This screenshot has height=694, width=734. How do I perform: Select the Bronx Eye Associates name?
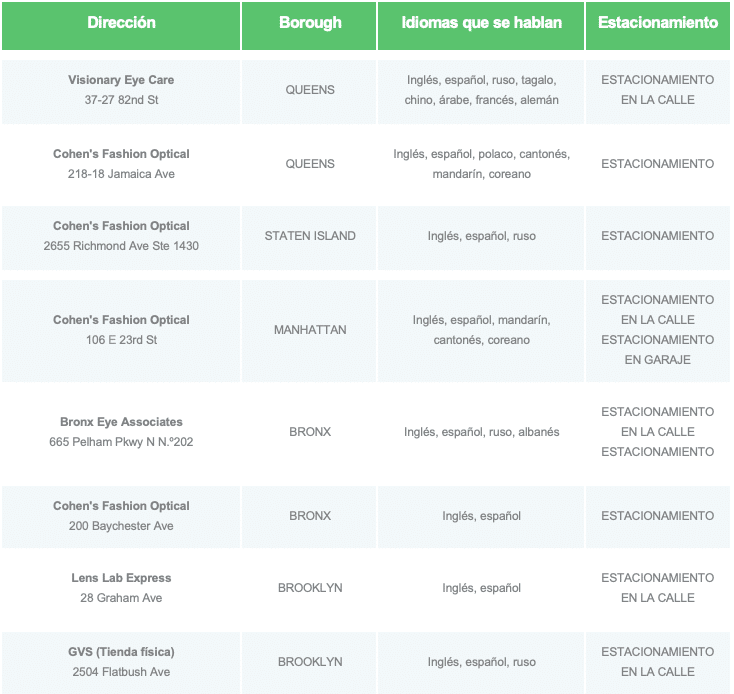[121, 422]
